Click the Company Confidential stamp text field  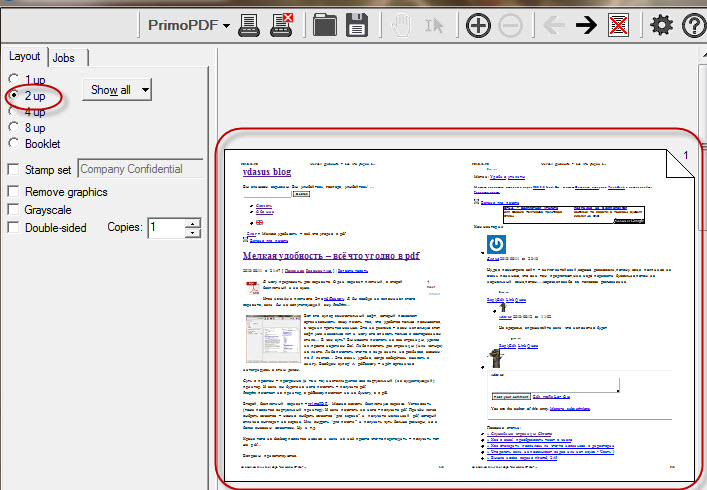[140, 170]
